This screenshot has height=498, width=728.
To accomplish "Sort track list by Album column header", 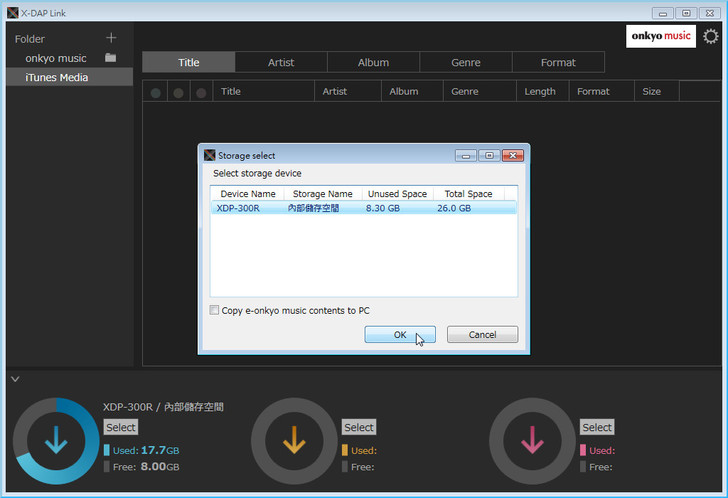I will point(412,91).
